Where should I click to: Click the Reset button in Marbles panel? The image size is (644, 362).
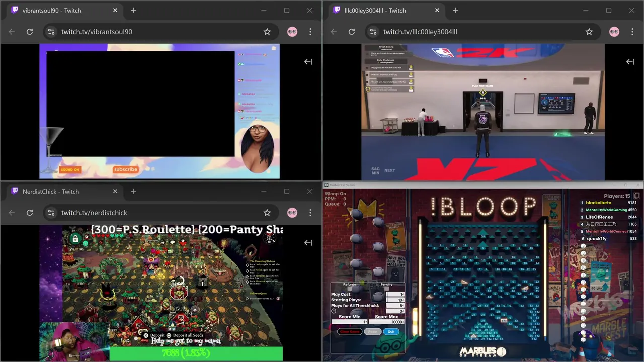click(x=373, y=331)
